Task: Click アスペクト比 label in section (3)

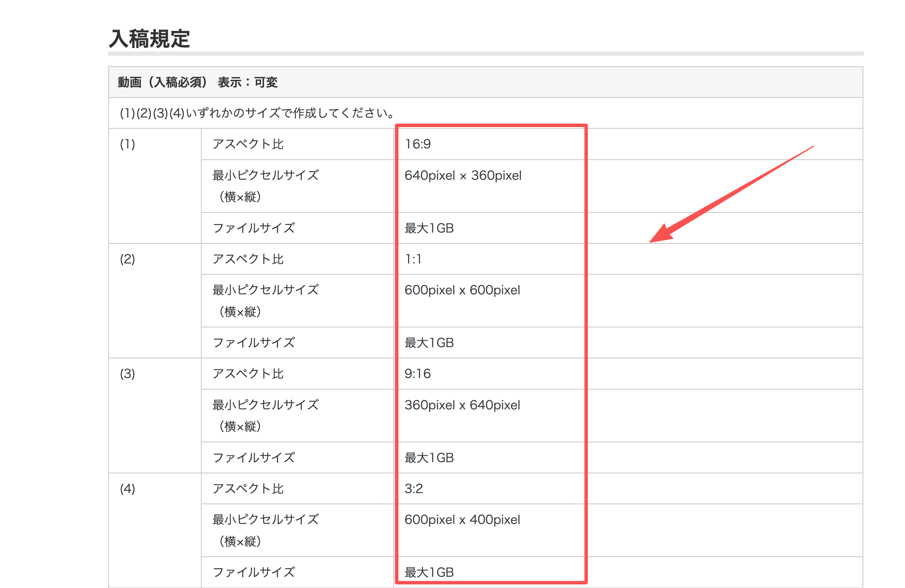Action: tap(248, 373)
